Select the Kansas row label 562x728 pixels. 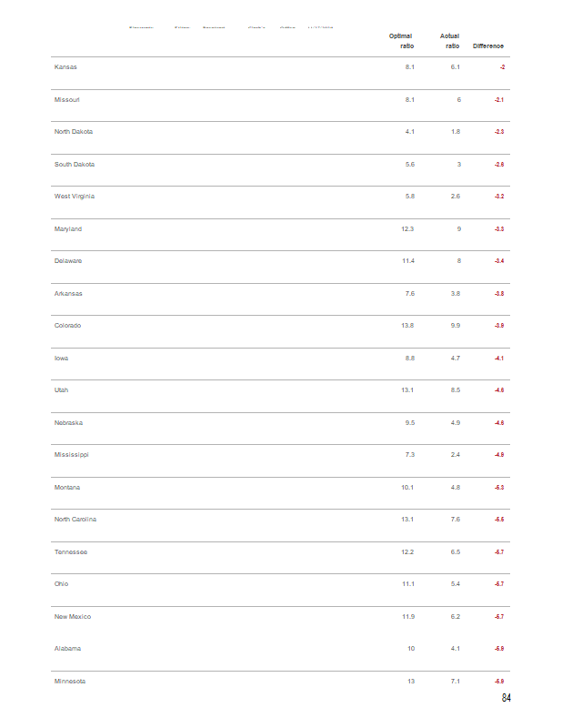pyautogui.click(x=65, y=66)
